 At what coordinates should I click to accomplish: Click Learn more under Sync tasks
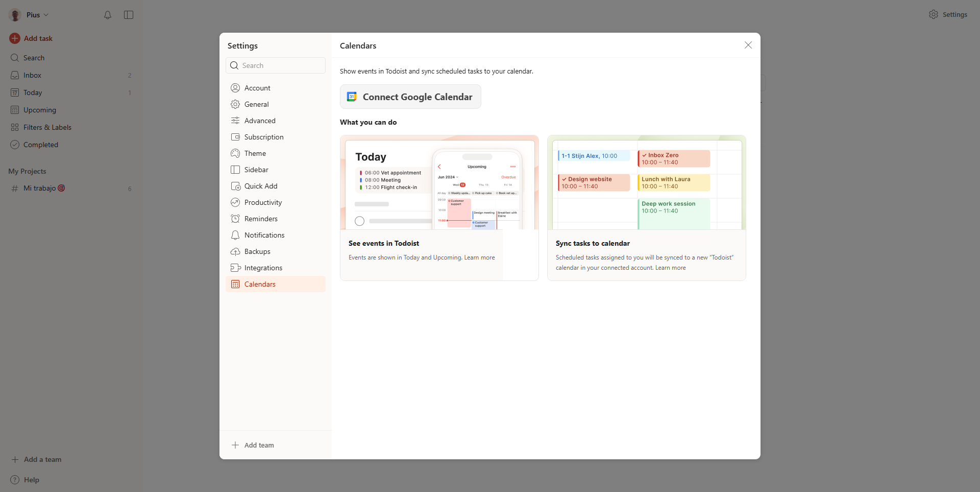[x=670, y=268]
